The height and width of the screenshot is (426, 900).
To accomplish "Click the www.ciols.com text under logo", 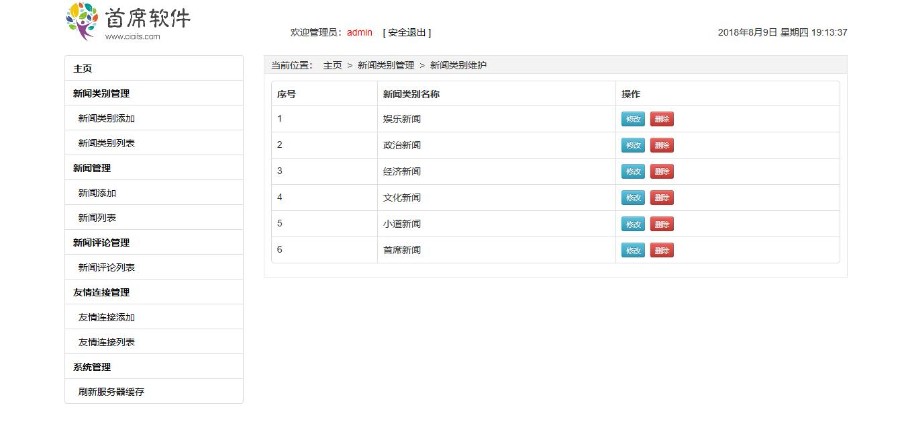I will [x=133, y=37].
